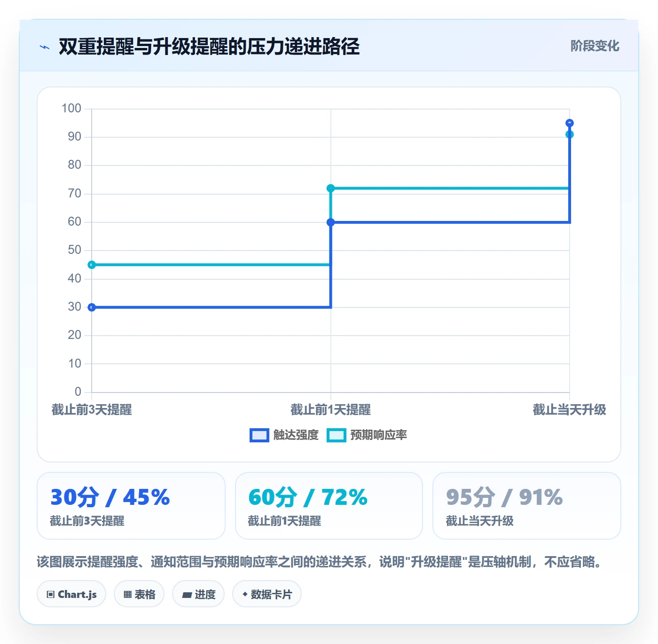
Task: Click the 截止当天升级 x-axis label
Action: tap(570, 410)
